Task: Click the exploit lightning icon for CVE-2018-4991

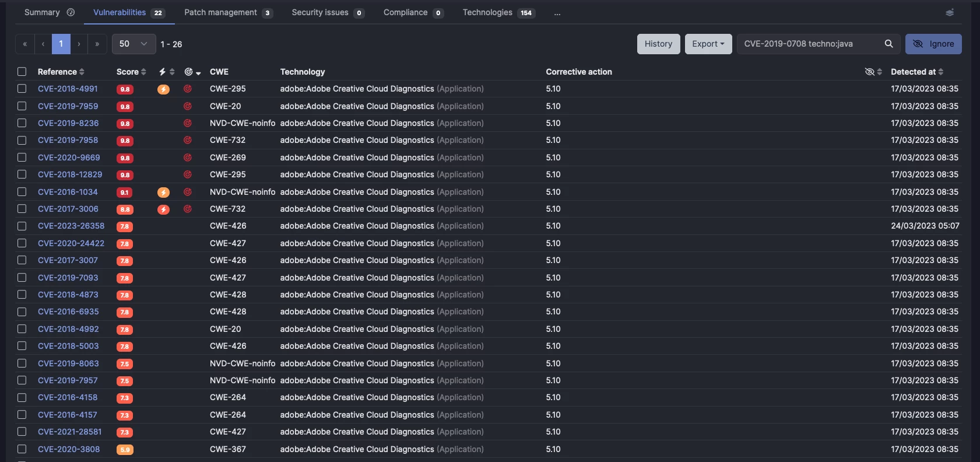Action: (x=163, y=89)
